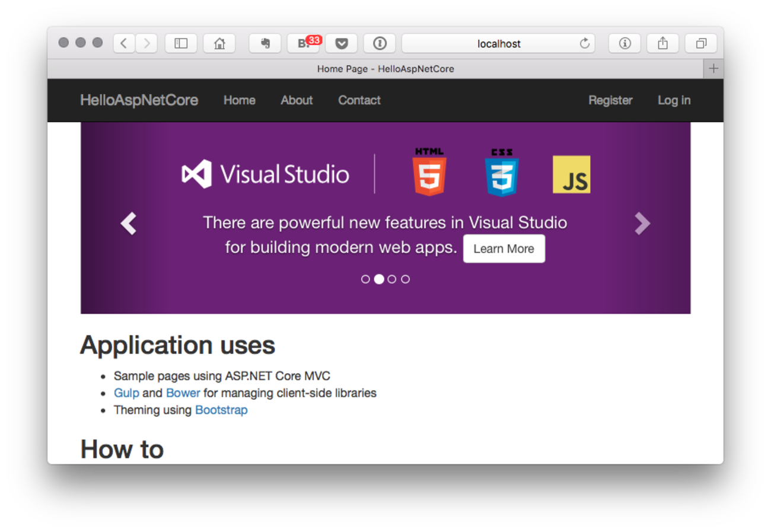Open the Contact nav item

point(359,100)
